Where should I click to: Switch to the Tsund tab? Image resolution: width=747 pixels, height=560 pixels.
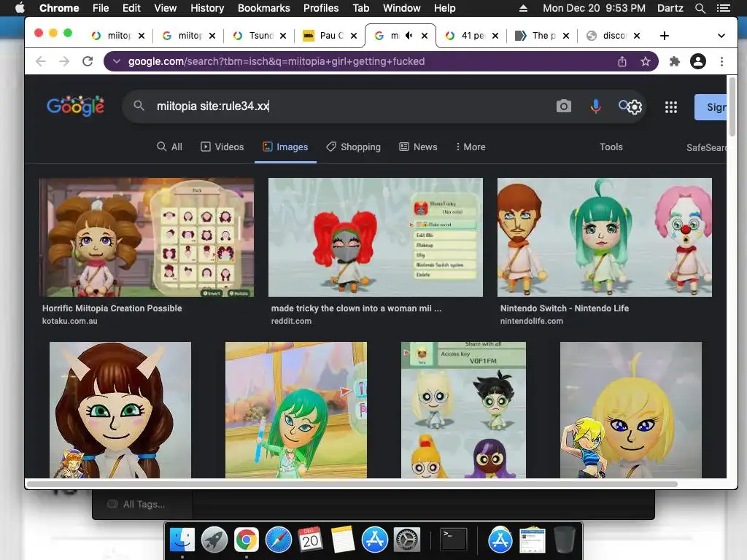click(x=260, y=36)
